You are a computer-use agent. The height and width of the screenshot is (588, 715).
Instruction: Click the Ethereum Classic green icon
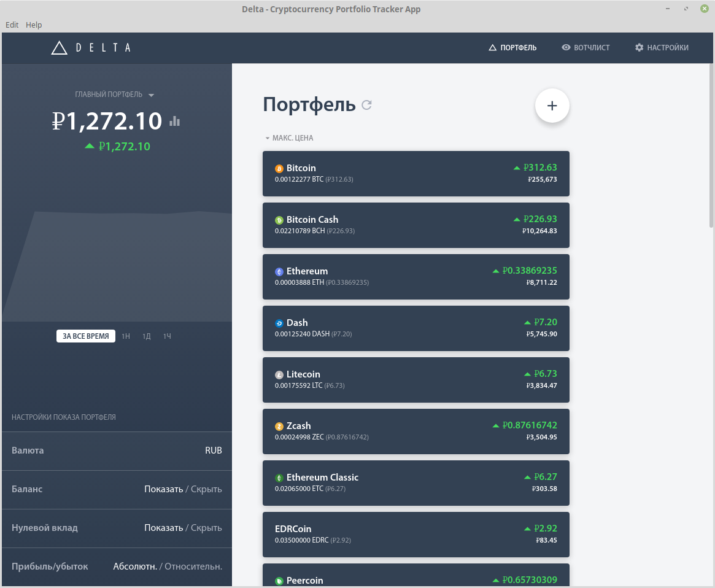[279, 478]
